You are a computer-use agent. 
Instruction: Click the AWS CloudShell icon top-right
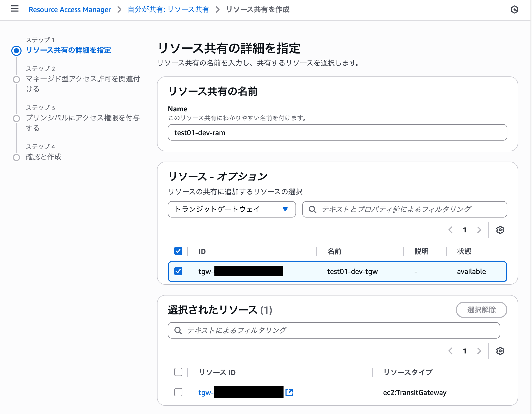[x=515, y=9]
